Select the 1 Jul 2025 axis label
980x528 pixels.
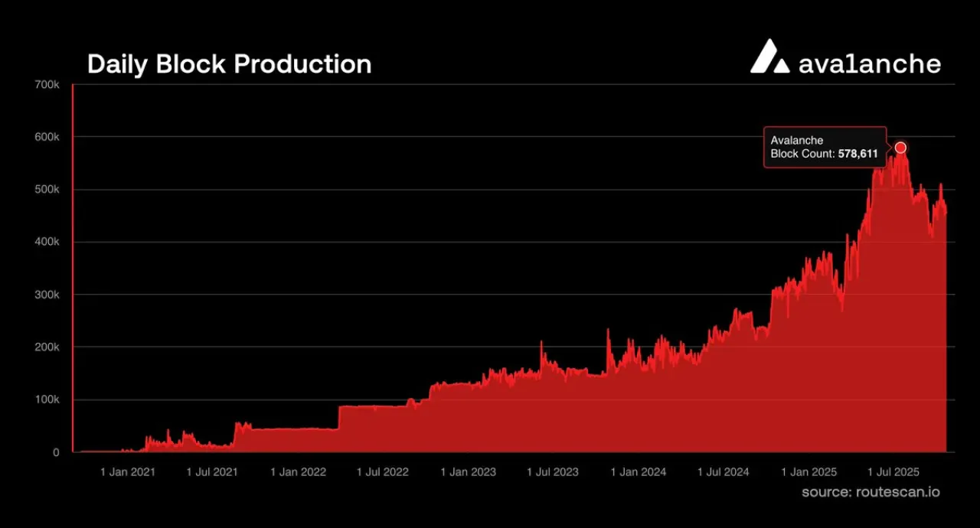[x=893, y=472]
